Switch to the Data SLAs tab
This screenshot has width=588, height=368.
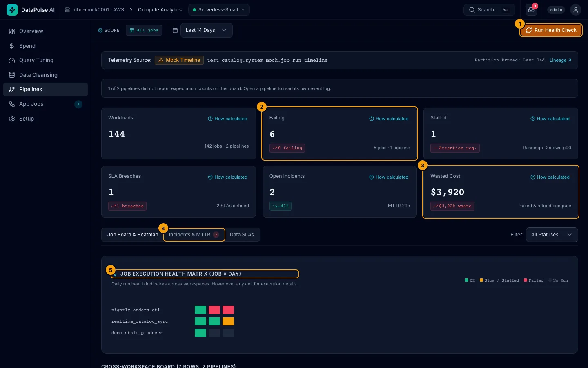point(242,235)
